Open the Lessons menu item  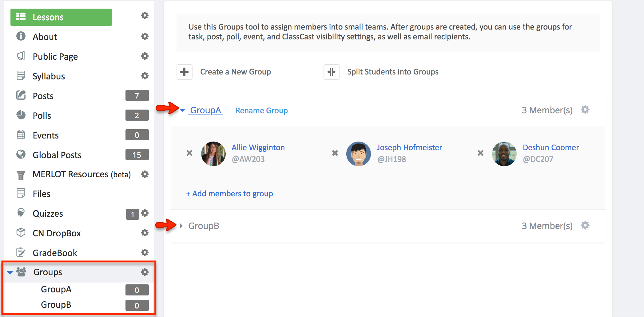(61, 17)
